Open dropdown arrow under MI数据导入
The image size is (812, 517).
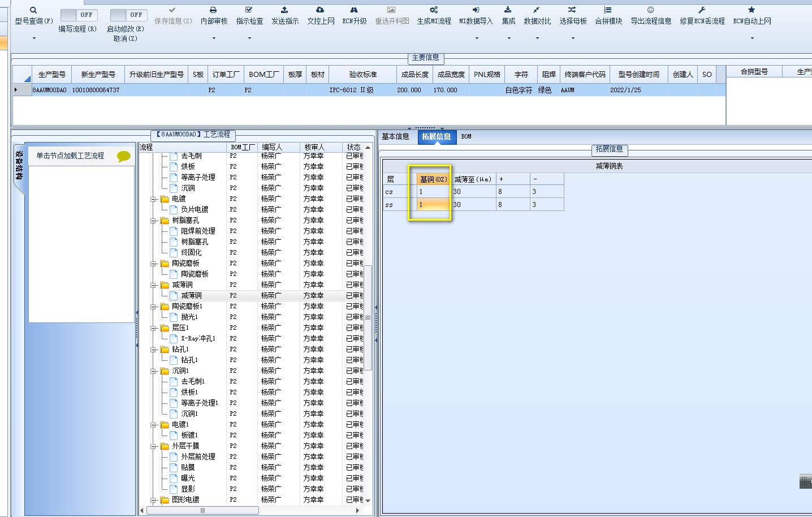coord(477,38)
